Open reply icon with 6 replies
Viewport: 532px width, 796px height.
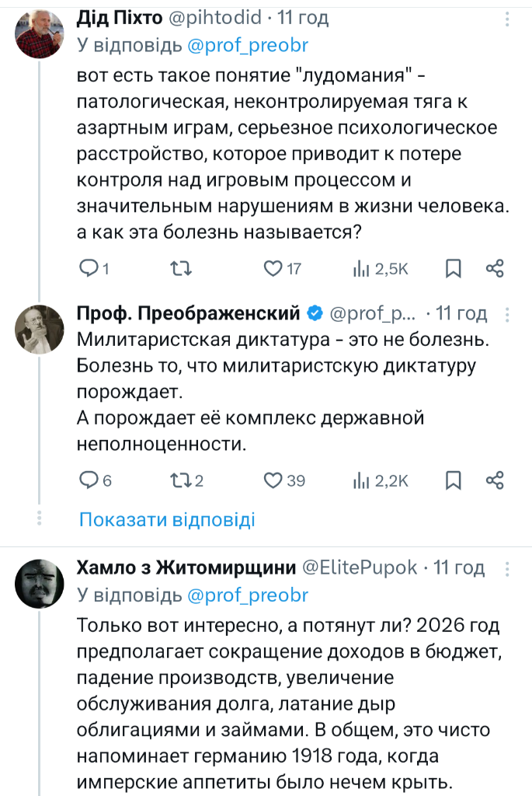(90, 480)
